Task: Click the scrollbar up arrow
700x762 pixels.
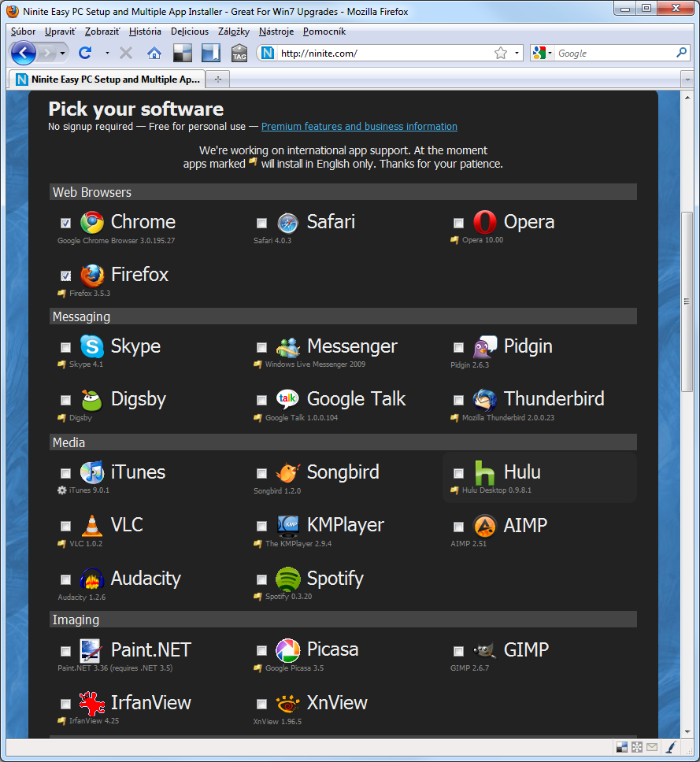Action: pos(687,97)
